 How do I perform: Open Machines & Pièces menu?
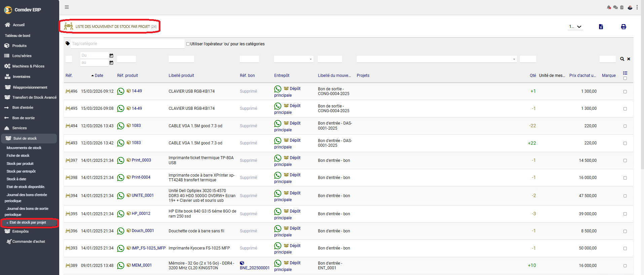pyautogui.click(x=28, y=66)
